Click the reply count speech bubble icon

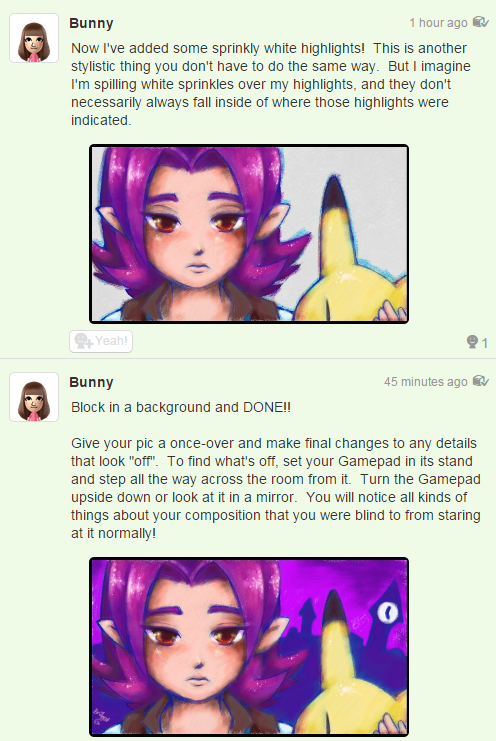point(472,342)
